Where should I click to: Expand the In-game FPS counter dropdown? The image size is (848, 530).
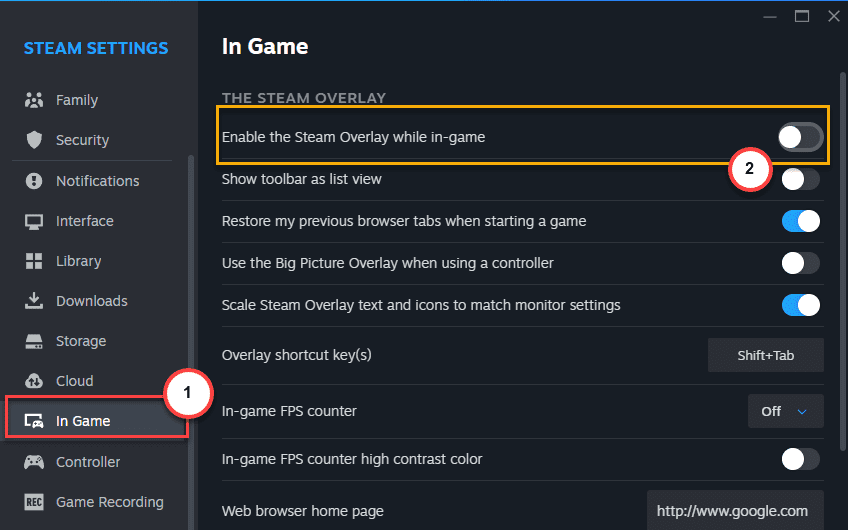(785, 411)
